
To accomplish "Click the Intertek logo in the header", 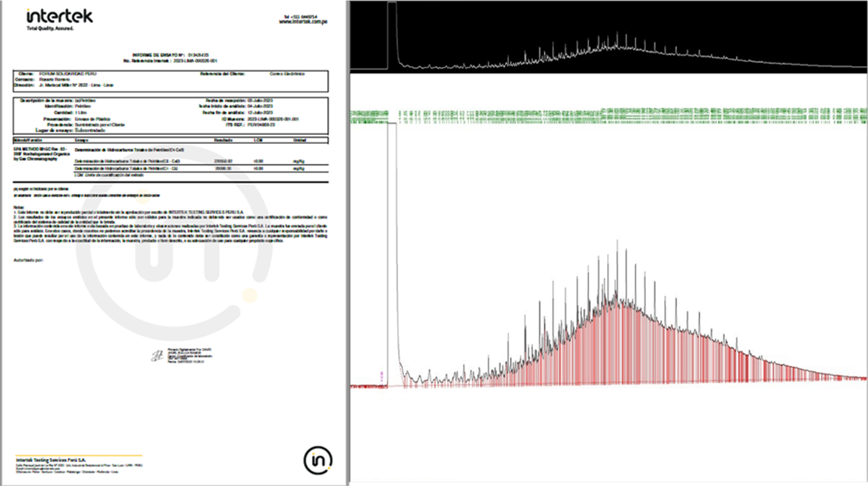I will (x=59, y=17).
